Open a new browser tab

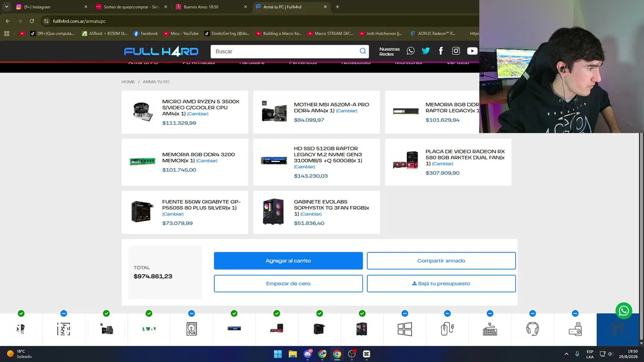pos(337,7)
